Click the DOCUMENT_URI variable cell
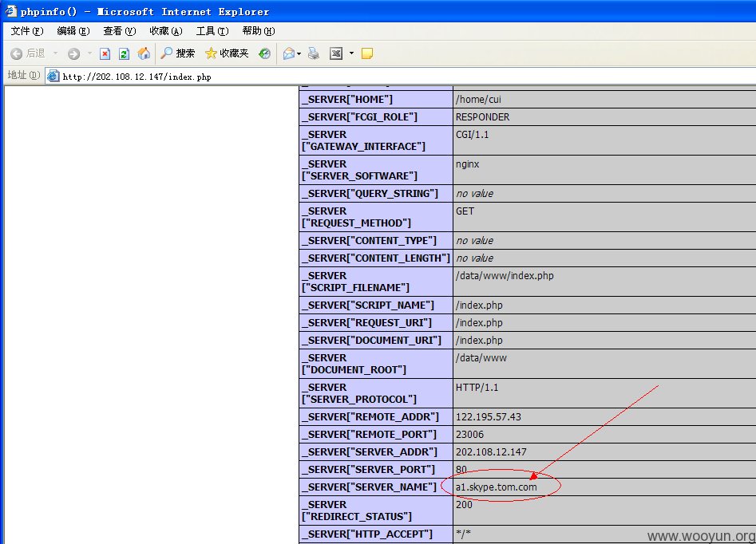The height and width of the screenshot is (544, 756). coord(375,340)
